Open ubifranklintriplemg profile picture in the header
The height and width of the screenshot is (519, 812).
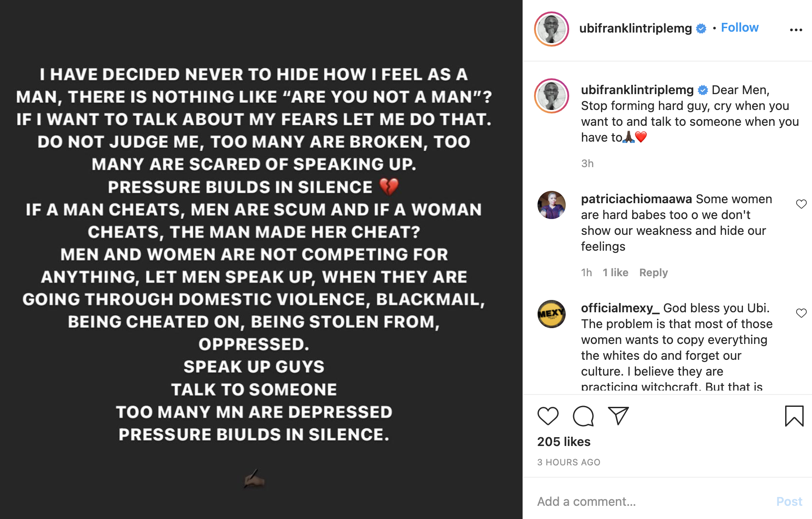(x=551, y=29)
